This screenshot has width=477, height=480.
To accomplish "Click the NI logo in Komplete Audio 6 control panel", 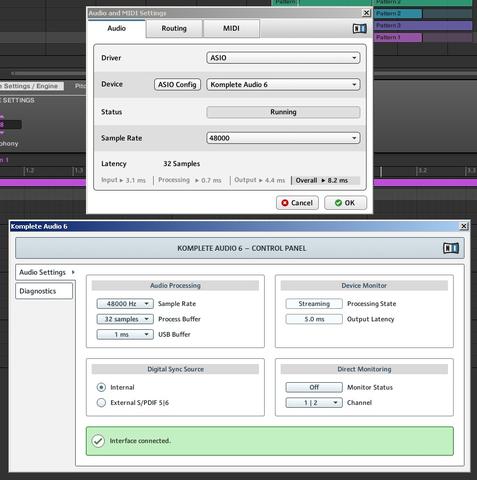I will [x=451, y=248].
